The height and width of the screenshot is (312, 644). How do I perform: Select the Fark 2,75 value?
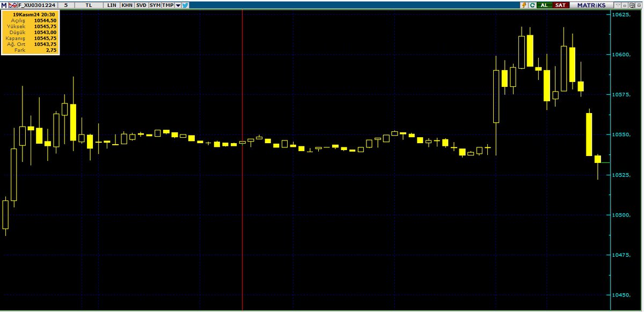pyautogui.click(x=50, y=50)
